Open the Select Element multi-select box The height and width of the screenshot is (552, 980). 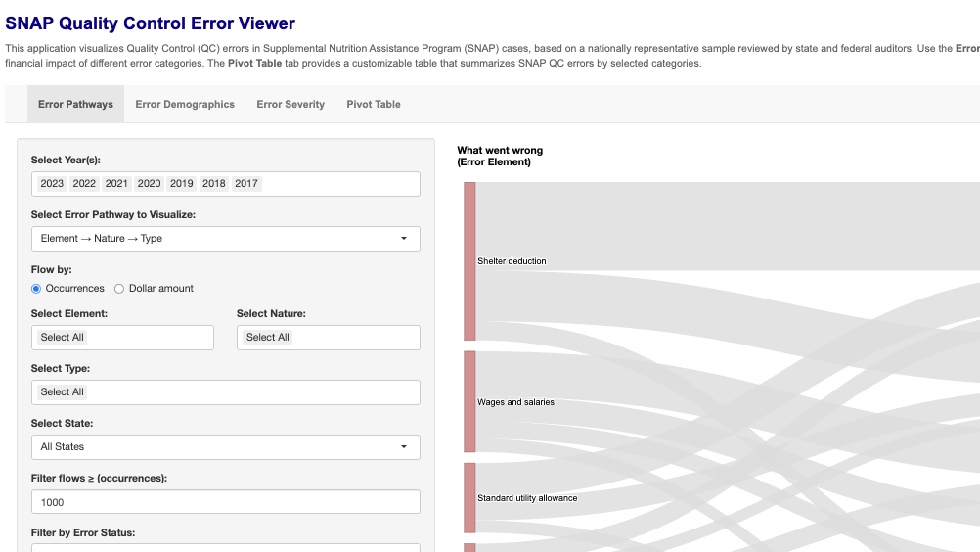[x=122, y=338]
